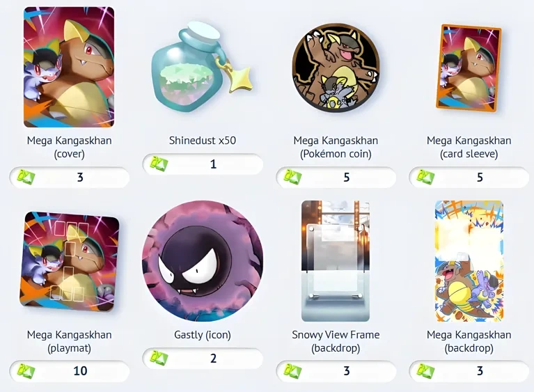The image size is (534, 392).
Task: Click the Gastly (icon) label text
Action: click(203, 335)
